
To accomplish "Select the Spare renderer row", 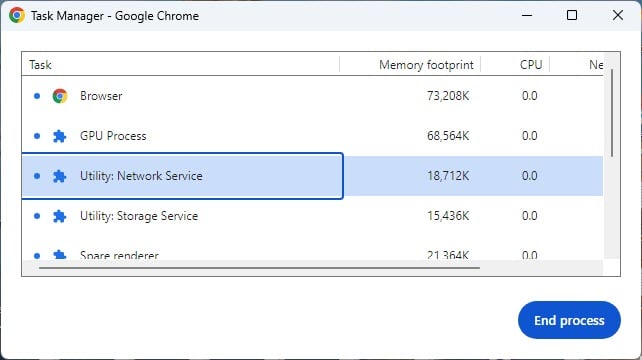I will click(312, 249).
